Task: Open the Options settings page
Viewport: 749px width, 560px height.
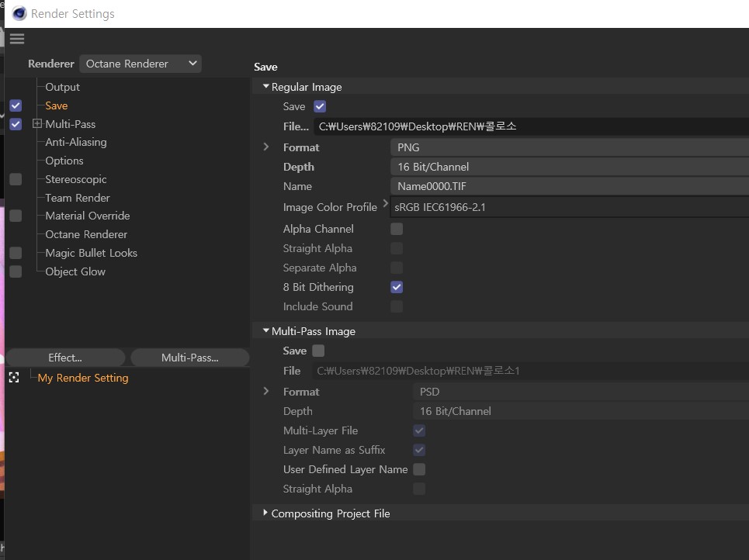Action: [x=64, y=161]
